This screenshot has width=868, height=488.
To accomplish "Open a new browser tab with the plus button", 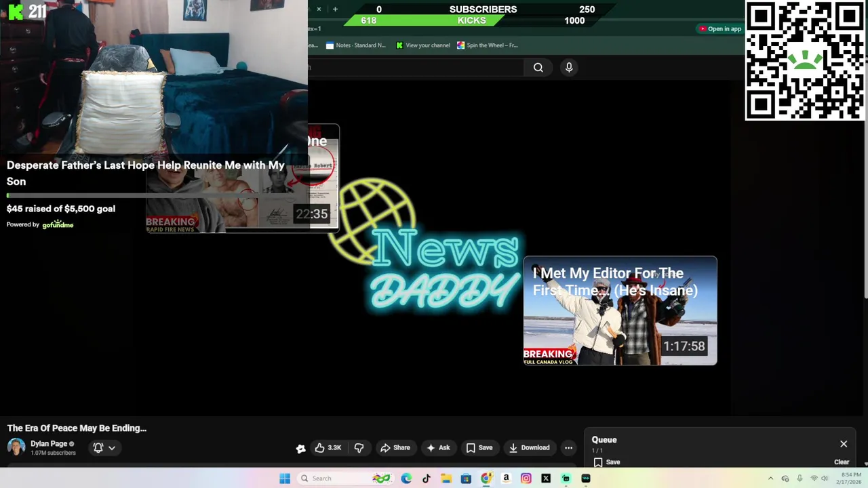I will tap(335, 9).
